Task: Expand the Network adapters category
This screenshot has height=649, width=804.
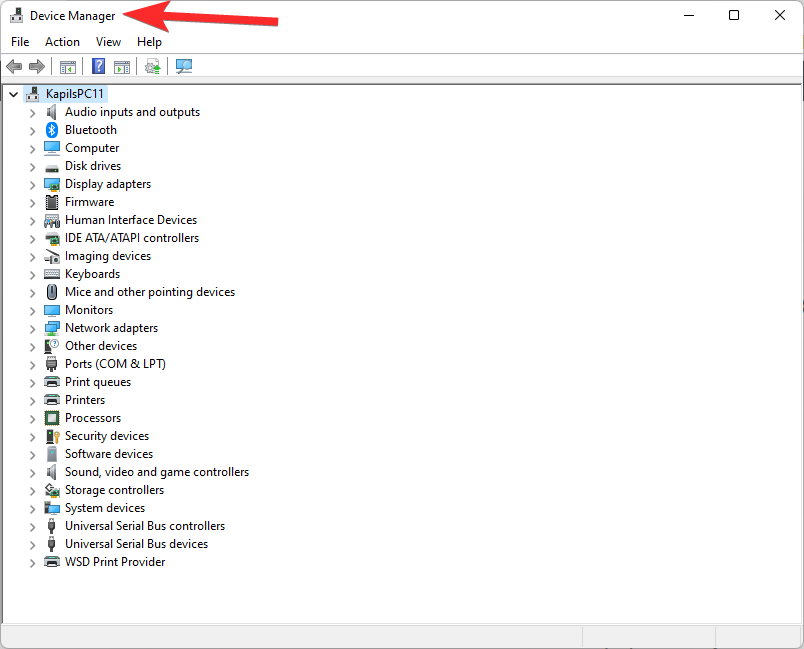Action: coord(32,329)
